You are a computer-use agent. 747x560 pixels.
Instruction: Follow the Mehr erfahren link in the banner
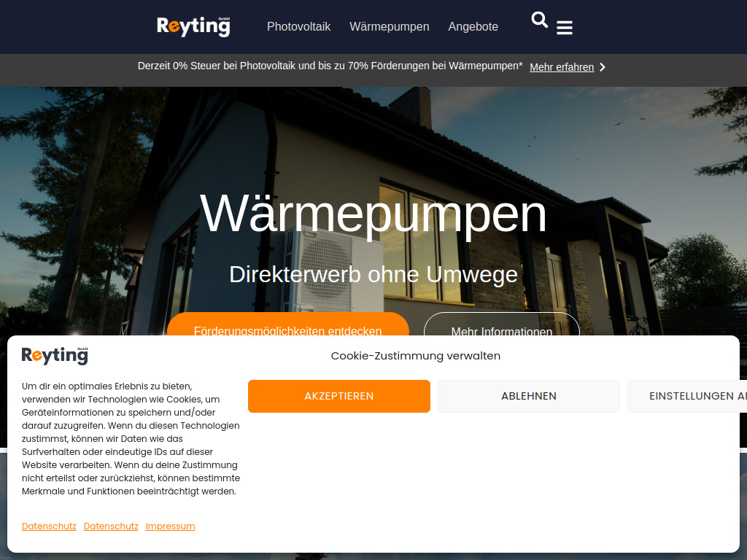pos(562,66)
